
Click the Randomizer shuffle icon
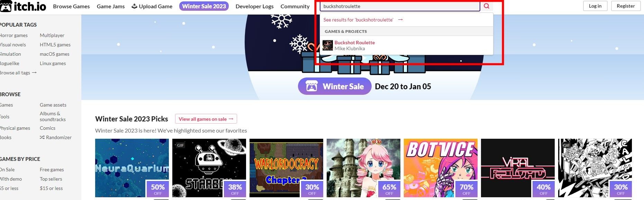[42, 137]
